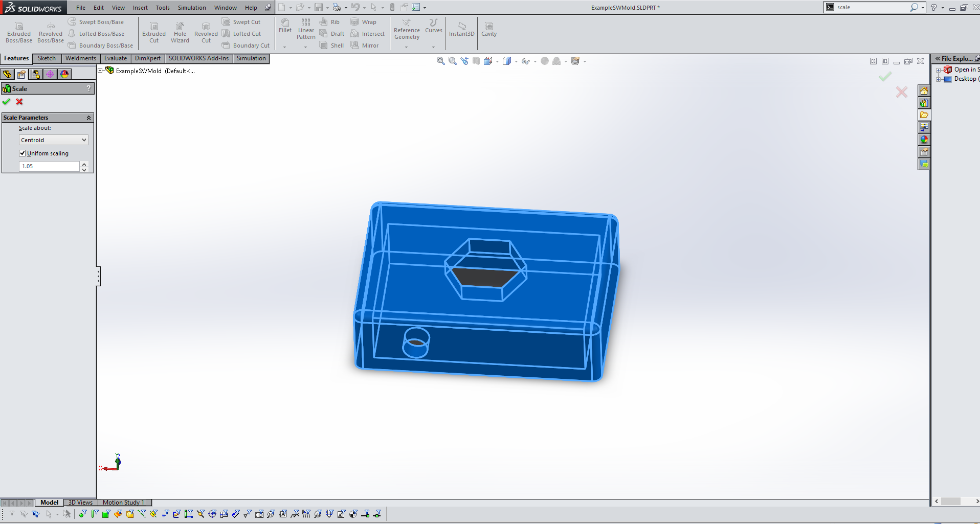
Task: Click Lofted Boss/Base command
Action: click(96, 34)
